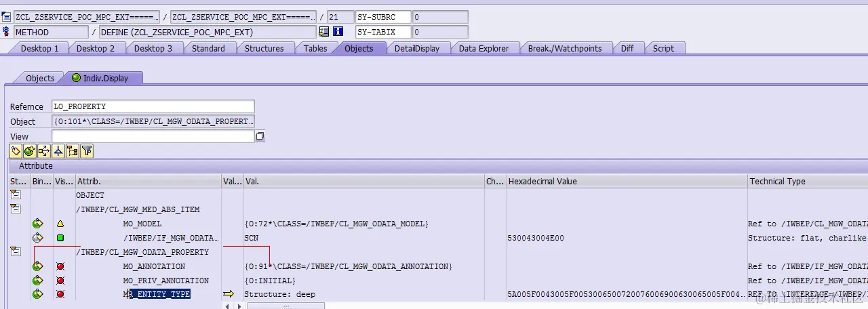
Task: Switch to Desktop 1 tab
Action: 40,48
